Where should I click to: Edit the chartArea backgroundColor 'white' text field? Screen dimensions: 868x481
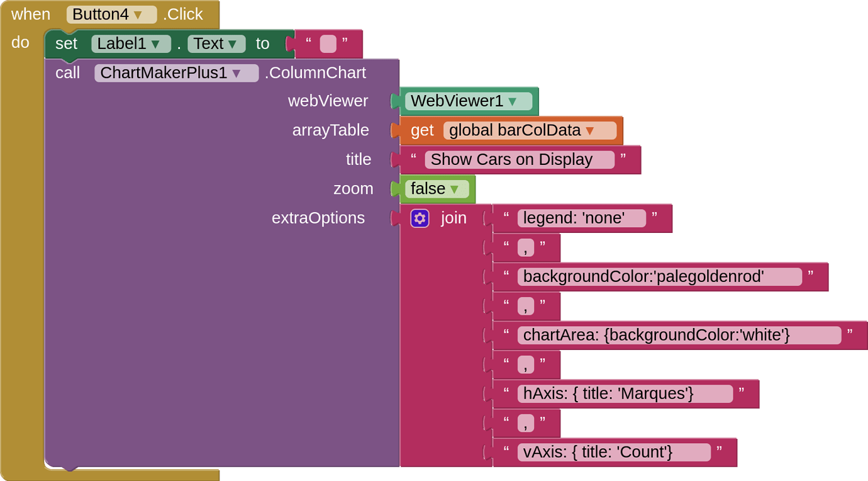tap(679, 336)
